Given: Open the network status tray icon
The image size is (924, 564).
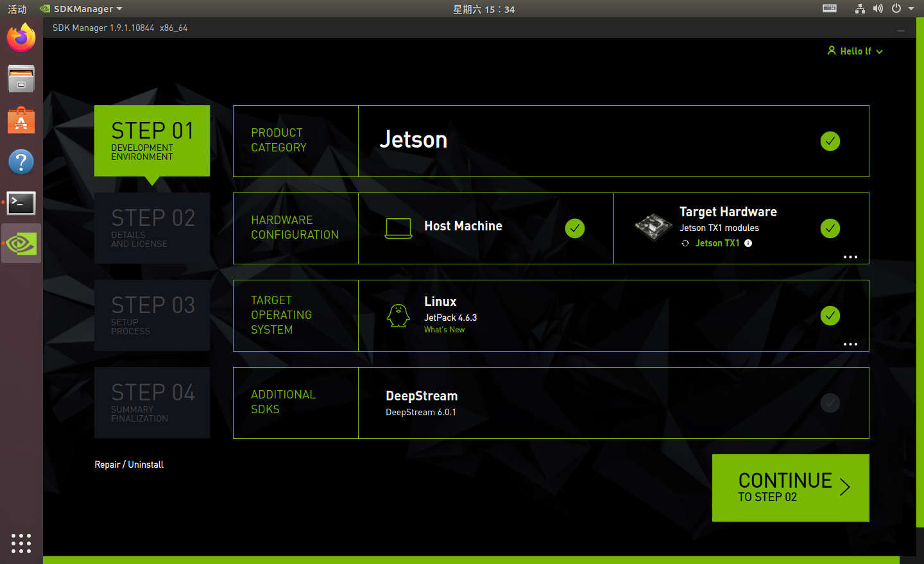Looking at the screenshot, I should 860,8.
